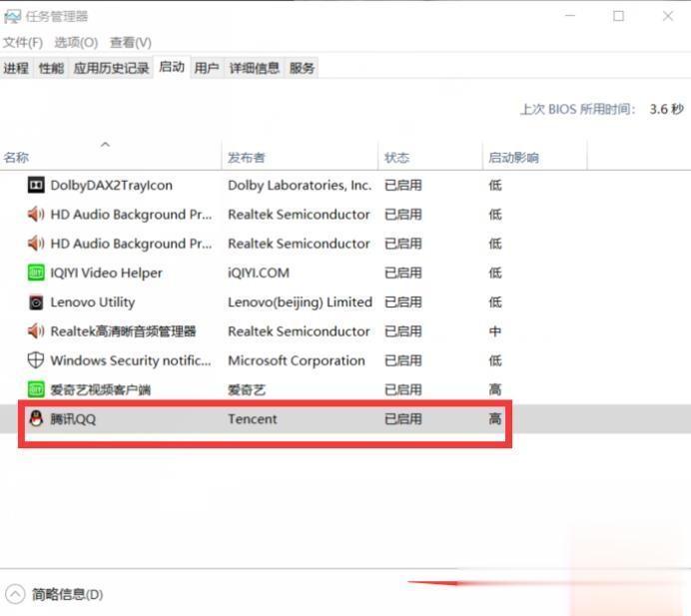Click the Windows Security shield icon
691x616 pixels.
[36, 360]
